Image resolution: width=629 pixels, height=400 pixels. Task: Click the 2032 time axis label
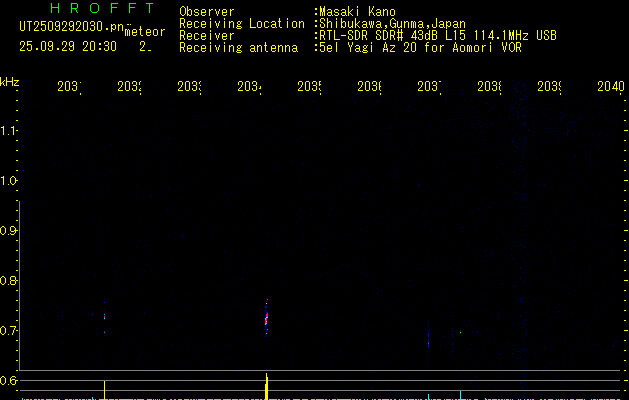pos(130,86)
